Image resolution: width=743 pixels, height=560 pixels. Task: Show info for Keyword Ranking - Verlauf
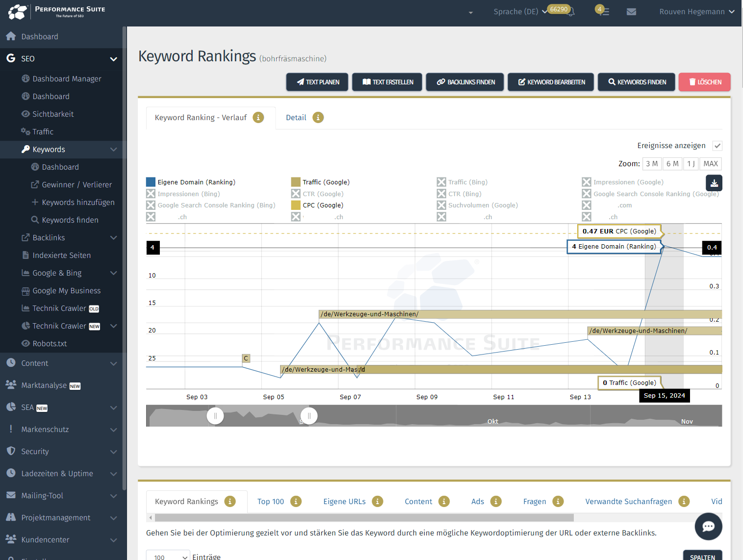point(258,118)
